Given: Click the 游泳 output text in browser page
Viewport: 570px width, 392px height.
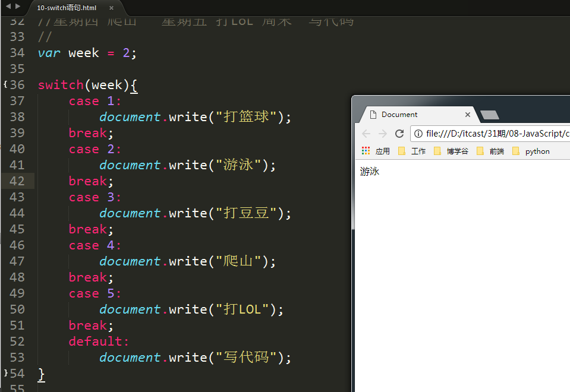Looking at the screenshot, I should tap(370, 172).
